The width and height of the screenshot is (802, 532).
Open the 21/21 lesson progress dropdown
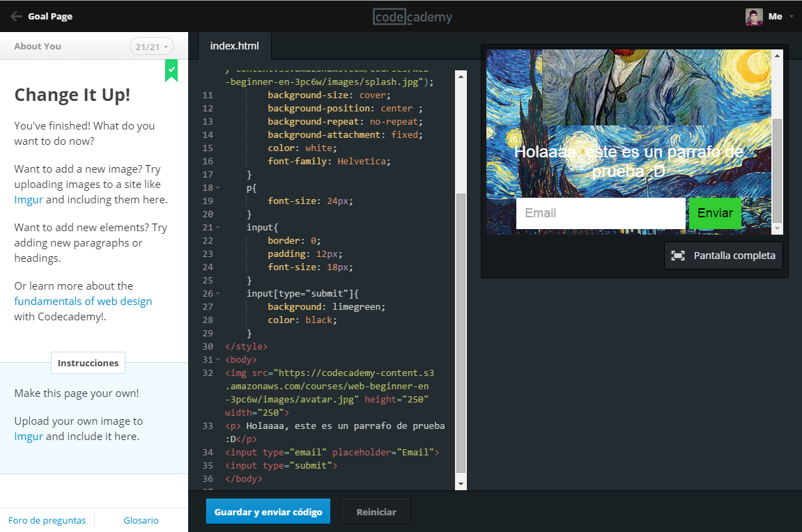151,47
